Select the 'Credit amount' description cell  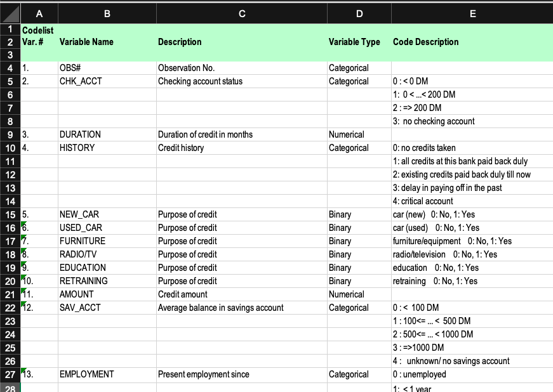pos(242,294)
